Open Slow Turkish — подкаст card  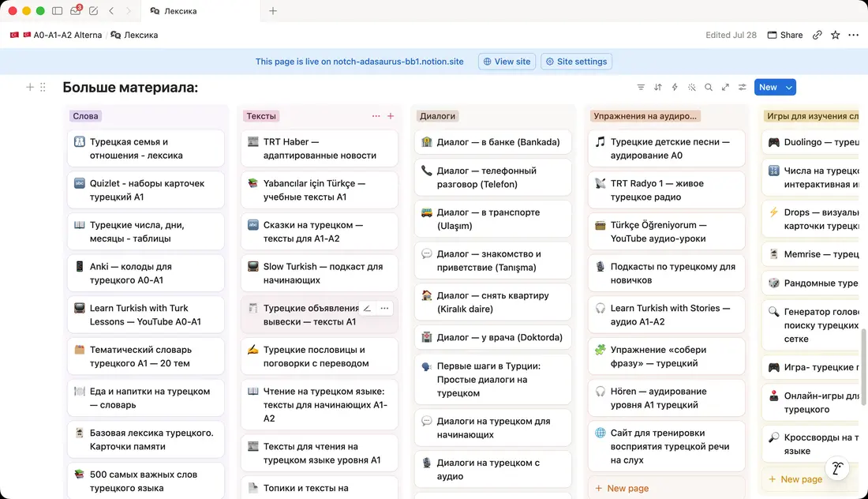(320, 273)
